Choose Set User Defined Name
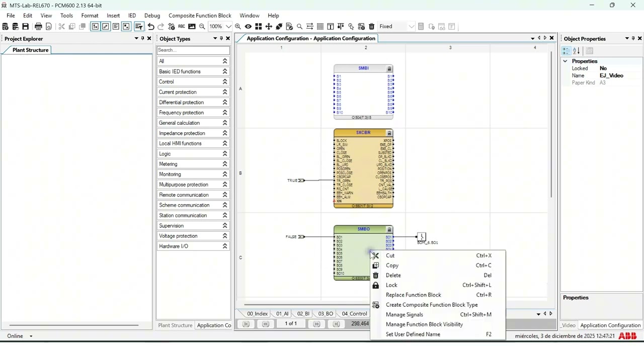 438,334
